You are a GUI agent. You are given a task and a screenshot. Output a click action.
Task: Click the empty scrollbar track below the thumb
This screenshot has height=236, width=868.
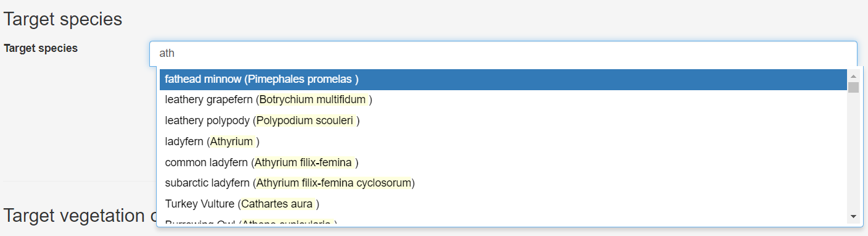click(x=854, y=152)
